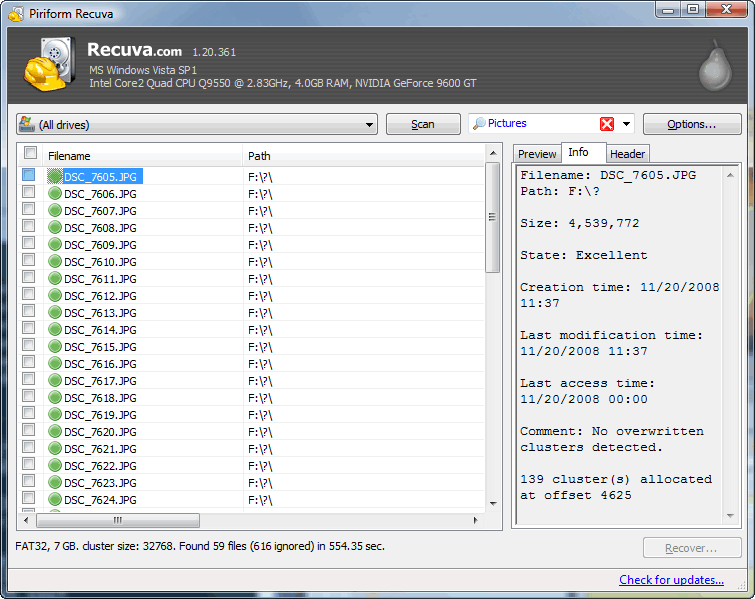Image resolution: width=755 pixels, height=599 pixels.
Task: Click the Info panel scroll-down arrow
Action: pyautogui.click(x=730, y=516)
